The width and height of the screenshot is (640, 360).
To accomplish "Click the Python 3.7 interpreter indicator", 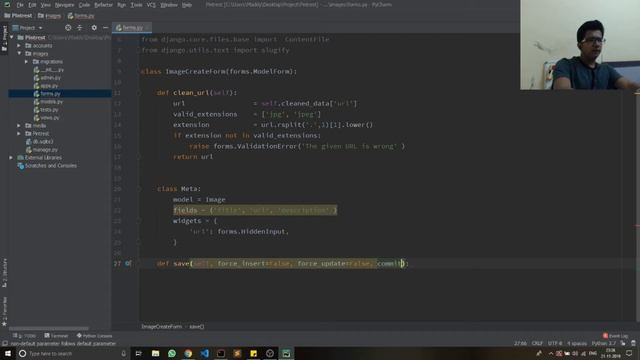I will [604, 344].
